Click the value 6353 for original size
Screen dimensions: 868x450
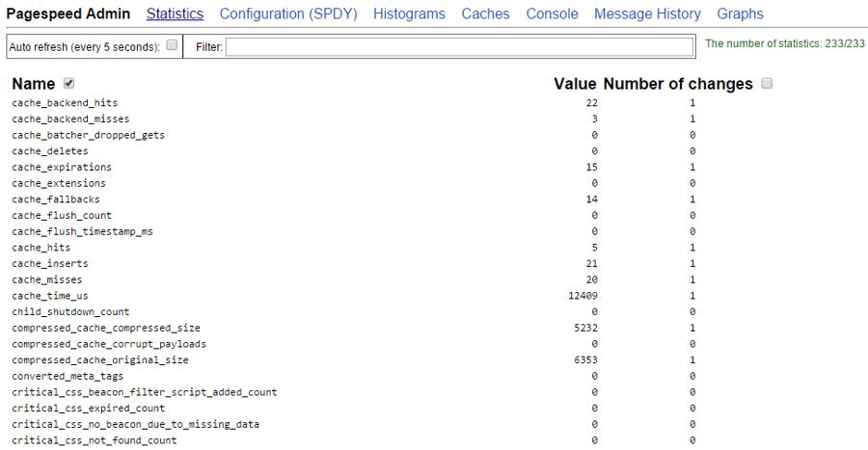585,359
